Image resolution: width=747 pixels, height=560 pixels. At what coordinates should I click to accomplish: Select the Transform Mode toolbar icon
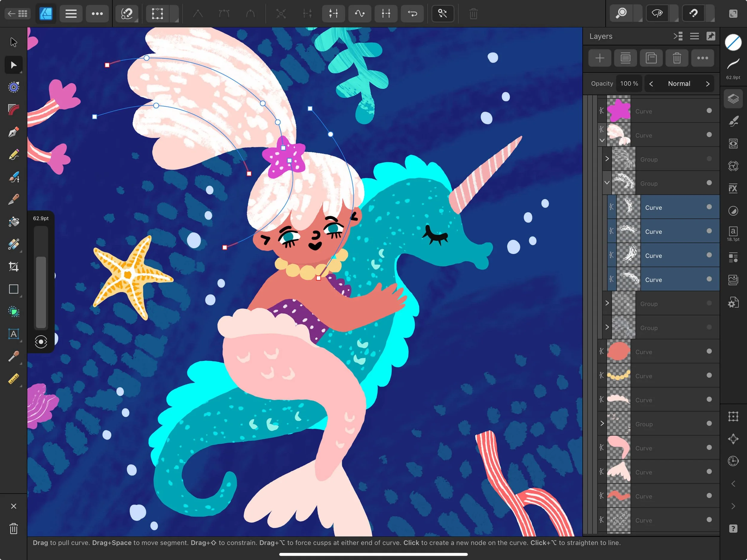tap(157, 13)
